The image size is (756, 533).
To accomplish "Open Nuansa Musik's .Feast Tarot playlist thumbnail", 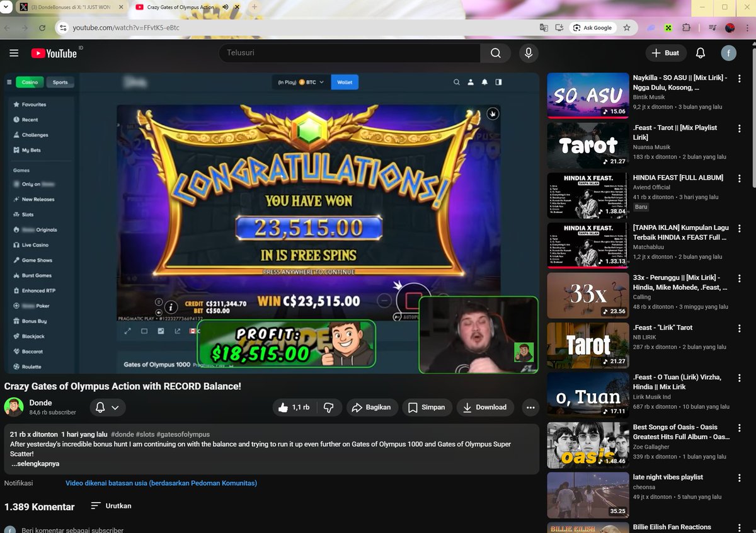I will click(x=587, y=146).
